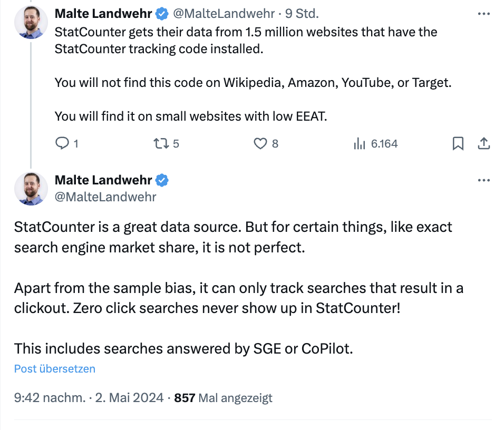
Task: Bookmark the first tweet
Action: pyautogui.click(x=458, y=143)
